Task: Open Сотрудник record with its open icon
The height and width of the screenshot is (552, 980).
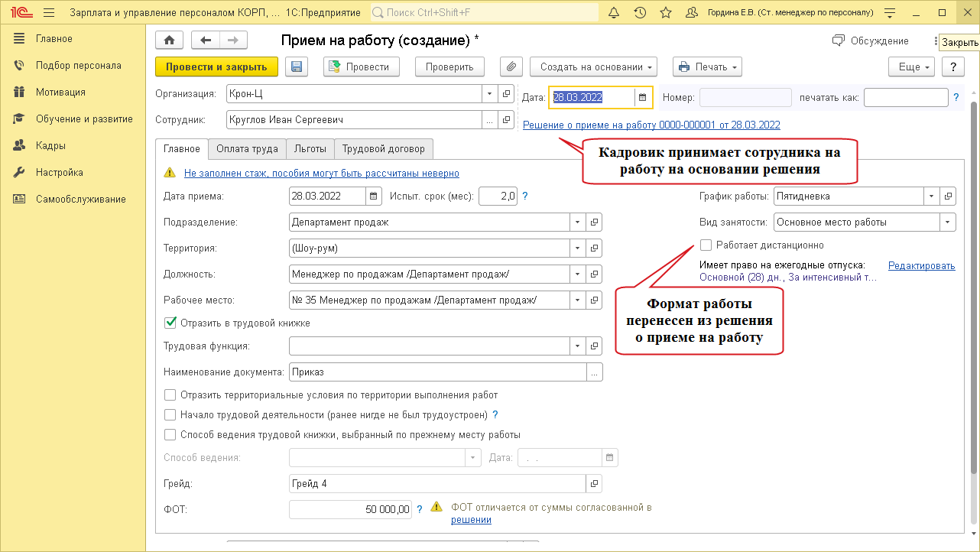Action: pyautogui.click(x=506, y=120)
